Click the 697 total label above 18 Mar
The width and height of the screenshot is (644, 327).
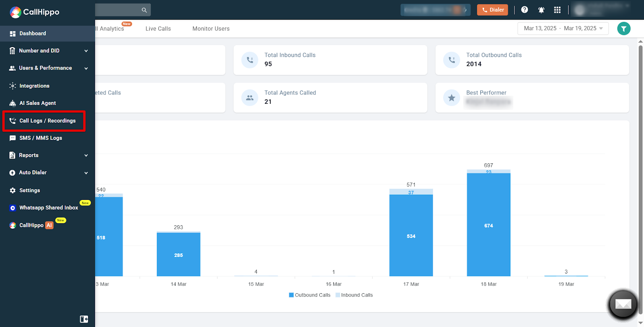(x=488, y=165)
